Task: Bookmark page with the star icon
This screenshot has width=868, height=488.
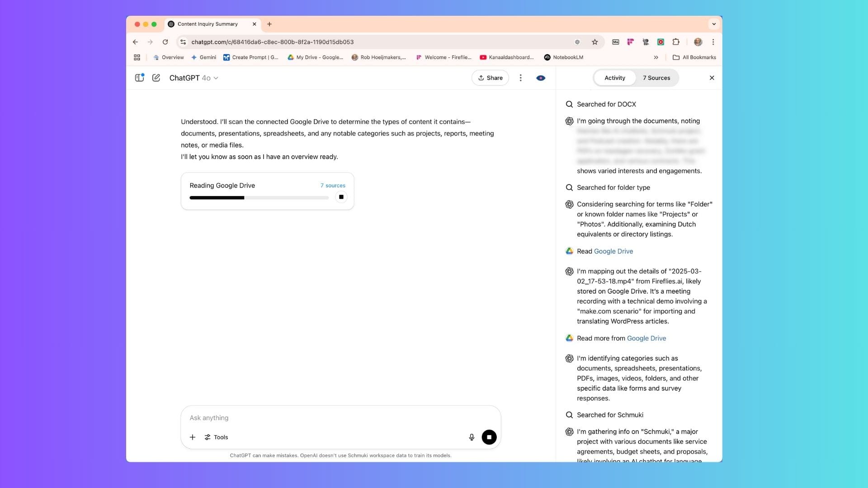Action: 594,42
